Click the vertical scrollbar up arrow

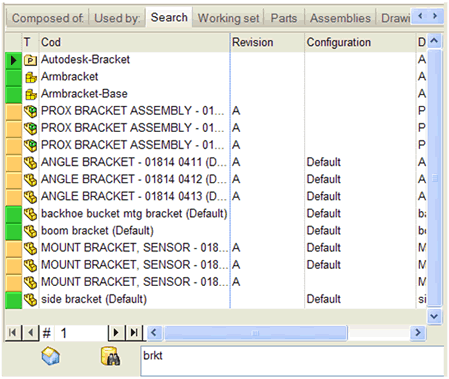point(434,41)
